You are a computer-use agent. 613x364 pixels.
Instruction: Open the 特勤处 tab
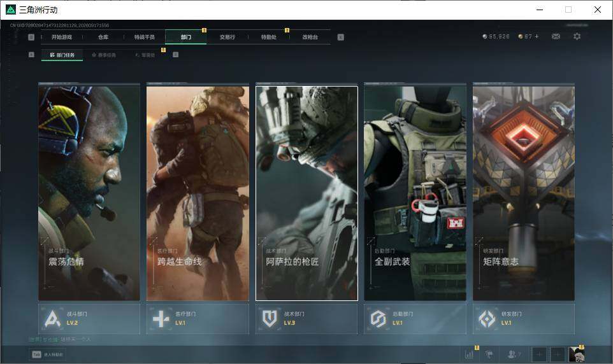268,37
